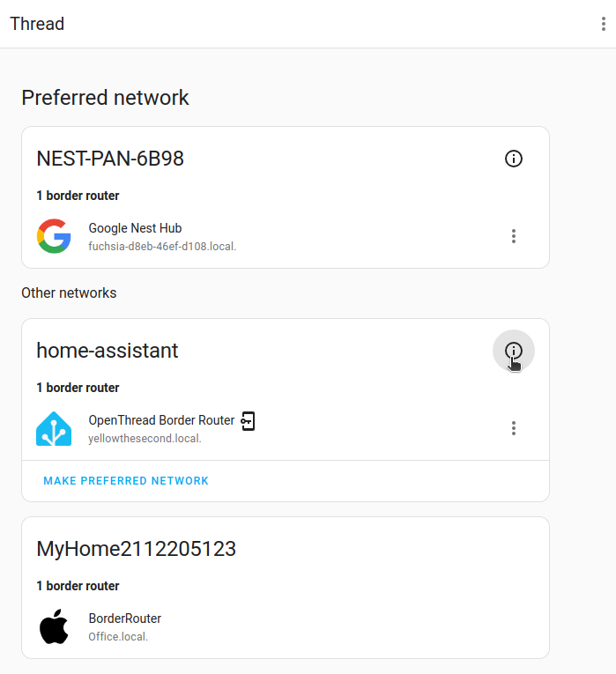616x674 pixels.
Task: Click the credentials key icon beside OpenThread
Action: point(249,421)
